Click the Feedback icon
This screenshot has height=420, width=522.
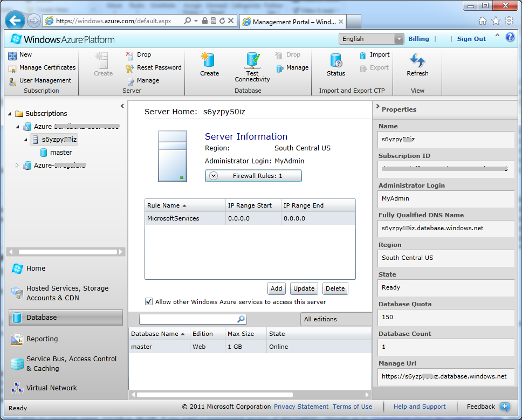[x=505, y=407]
